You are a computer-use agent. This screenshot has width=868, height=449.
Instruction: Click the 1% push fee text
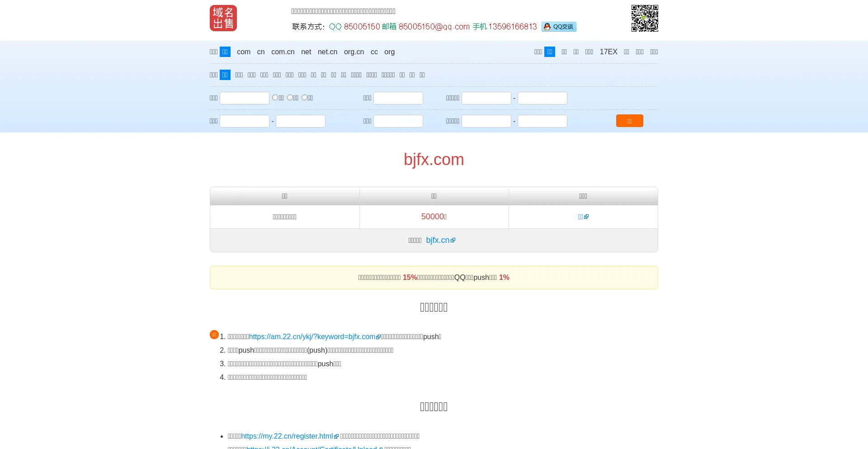click(x=504, y=278)
